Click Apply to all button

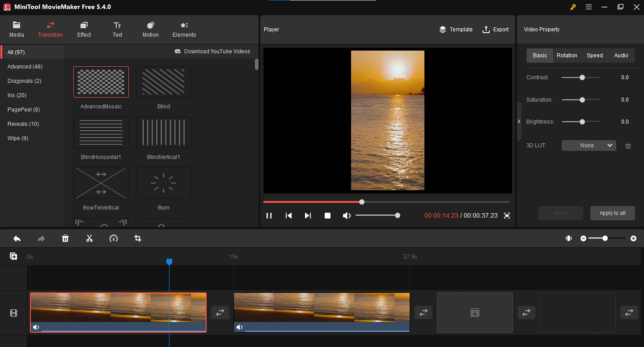tap(613, 213)
